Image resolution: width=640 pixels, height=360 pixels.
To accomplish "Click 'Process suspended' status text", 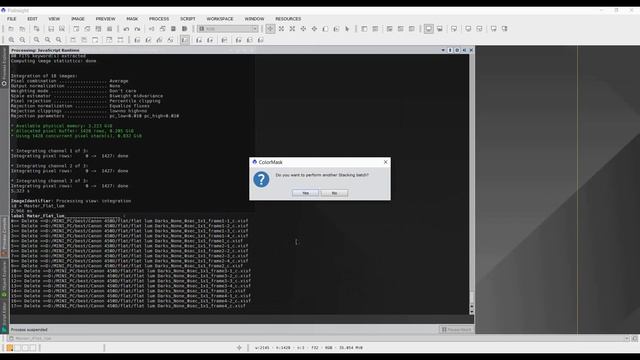I will (29, 329).
